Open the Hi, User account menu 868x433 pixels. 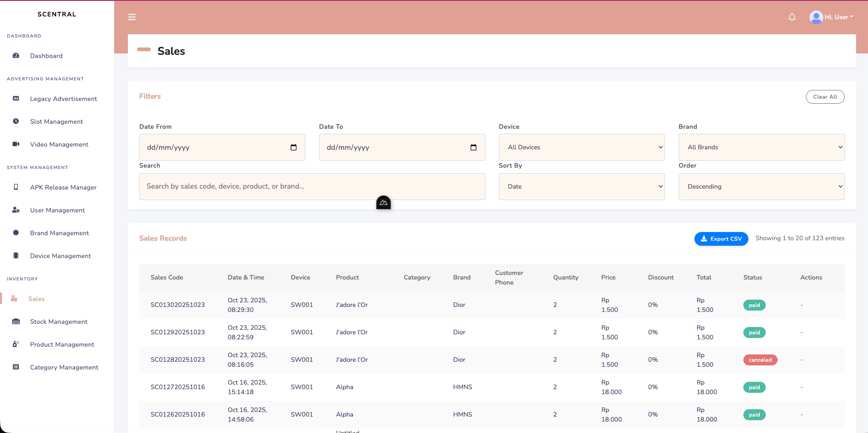838,17
